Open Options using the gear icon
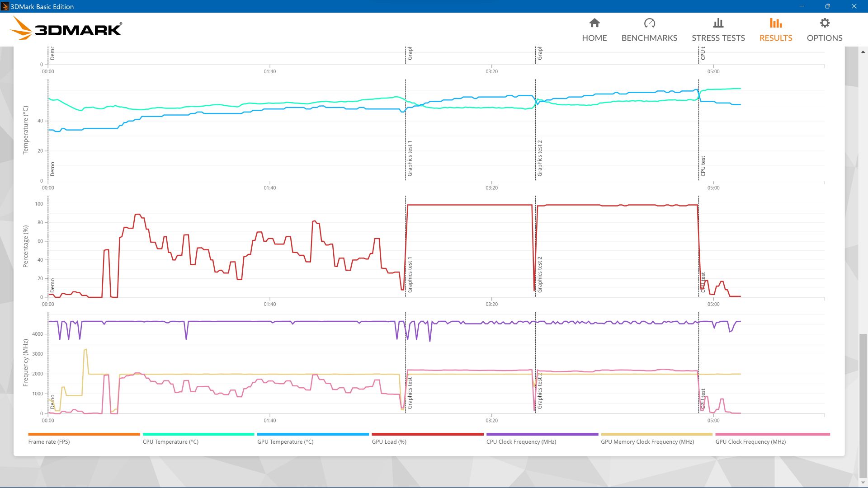 [824, 23]
